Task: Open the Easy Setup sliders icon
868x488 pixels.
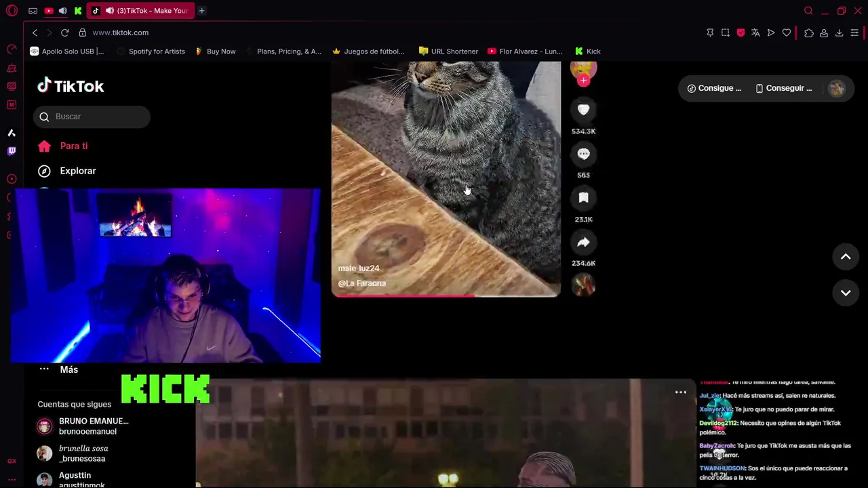Action: [854, 33]
